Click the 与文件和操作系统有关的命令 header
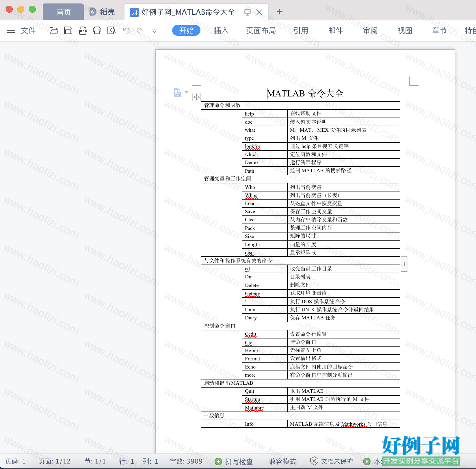This screenshot has width=476, height=469. point(300,260)
